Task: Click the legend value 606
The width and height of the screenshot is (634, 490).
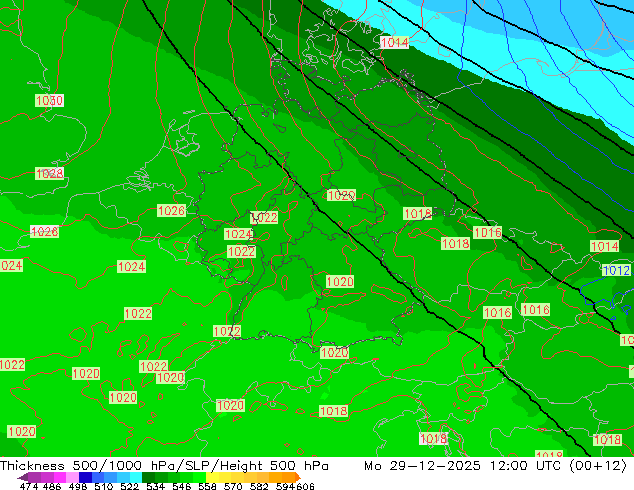Action: [x=305, y=486]
